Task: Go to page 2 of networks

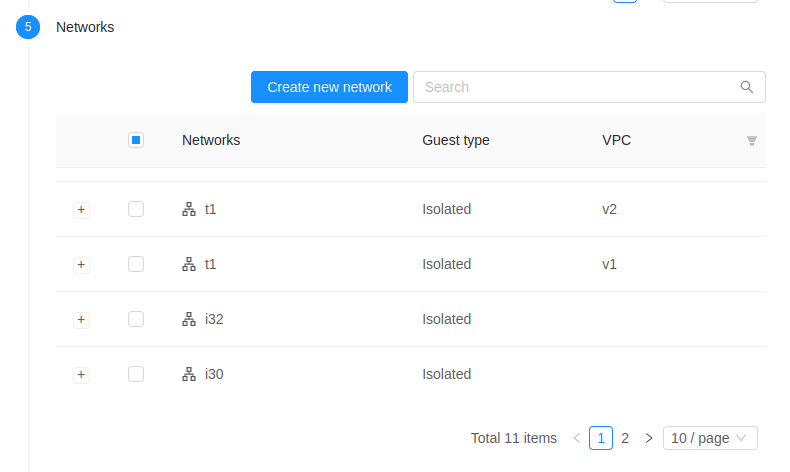Action: tap(625, 438)
